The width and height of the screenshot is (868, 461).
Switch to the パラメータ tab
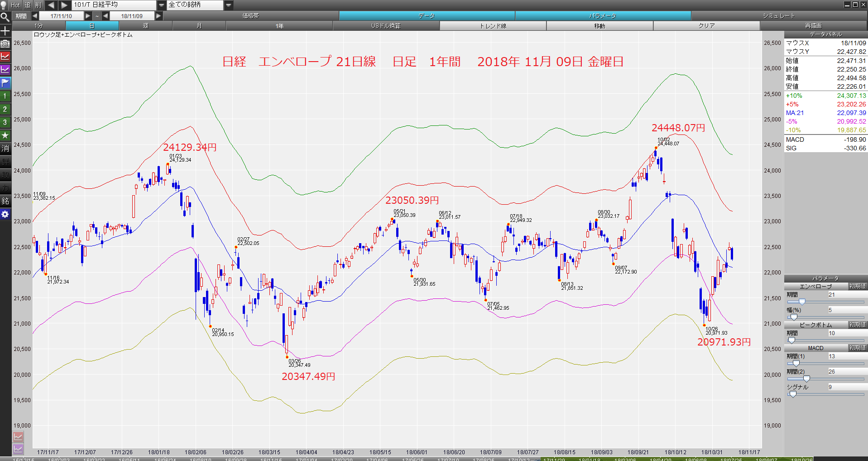(x=603, y=16)
